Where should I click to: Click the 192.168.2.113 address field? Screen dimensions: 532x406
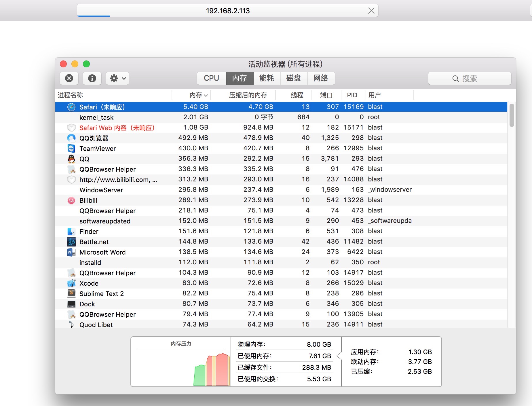tap(228, 11)
